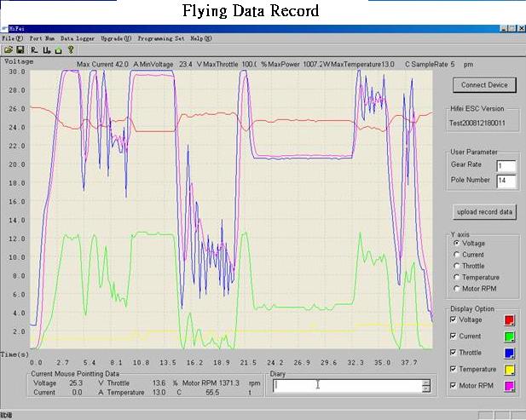Click the green house toolbar icon
526x420 pixels.
[58, 50]
